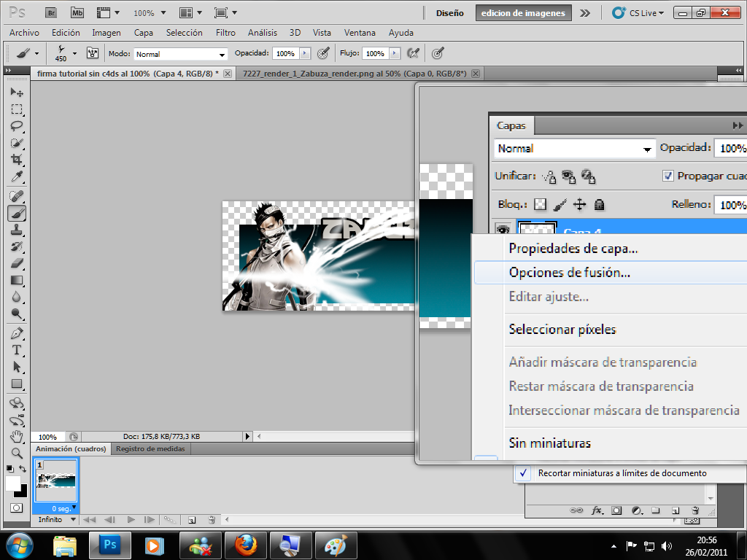Select the Quick Selection tool
Image resolution: width=747 pixels, height=560 pixels.
[17, 143]
